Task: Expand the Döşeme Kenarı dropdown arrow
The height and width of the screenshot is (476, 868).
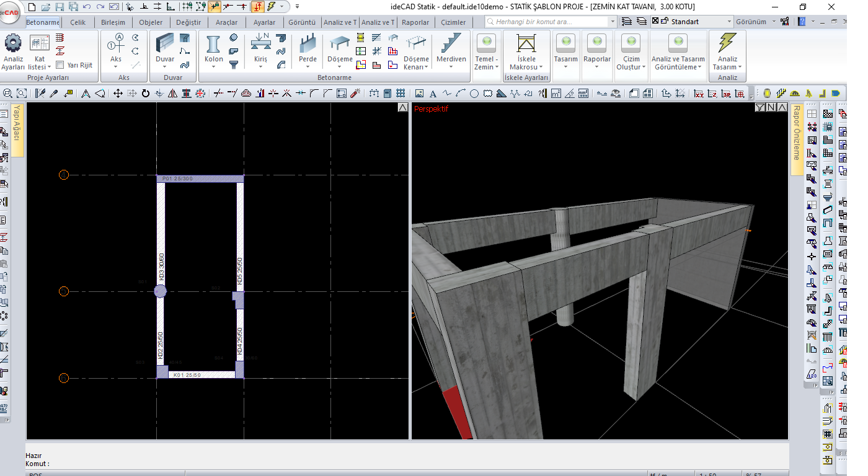Action: click(x=427, y=67)
